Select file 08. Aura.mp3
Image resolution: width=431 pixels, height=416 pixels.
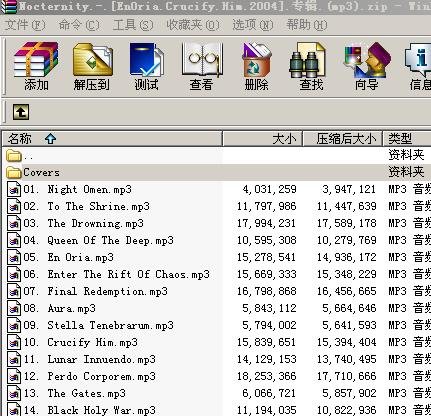point(217,308)
